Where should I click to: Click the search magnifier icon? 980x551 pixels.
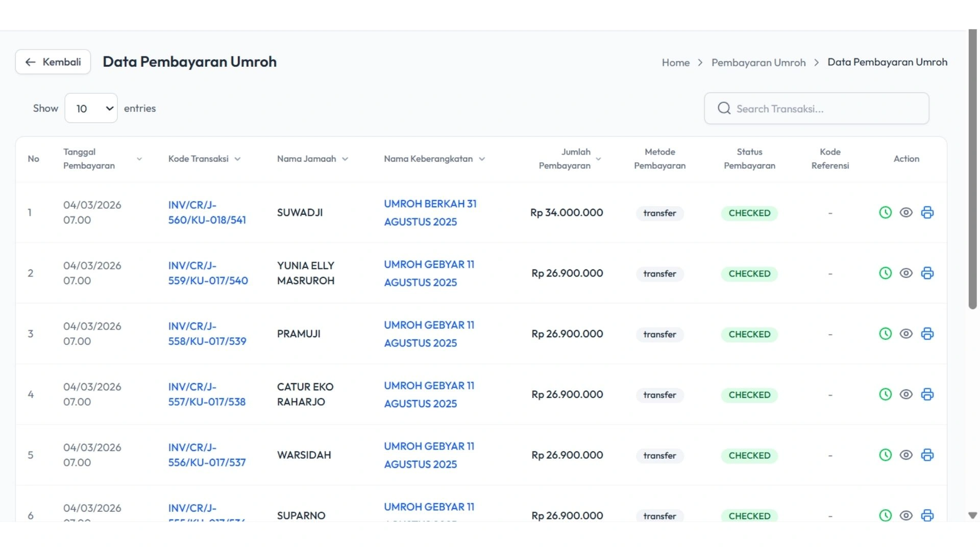click(724, 108)
